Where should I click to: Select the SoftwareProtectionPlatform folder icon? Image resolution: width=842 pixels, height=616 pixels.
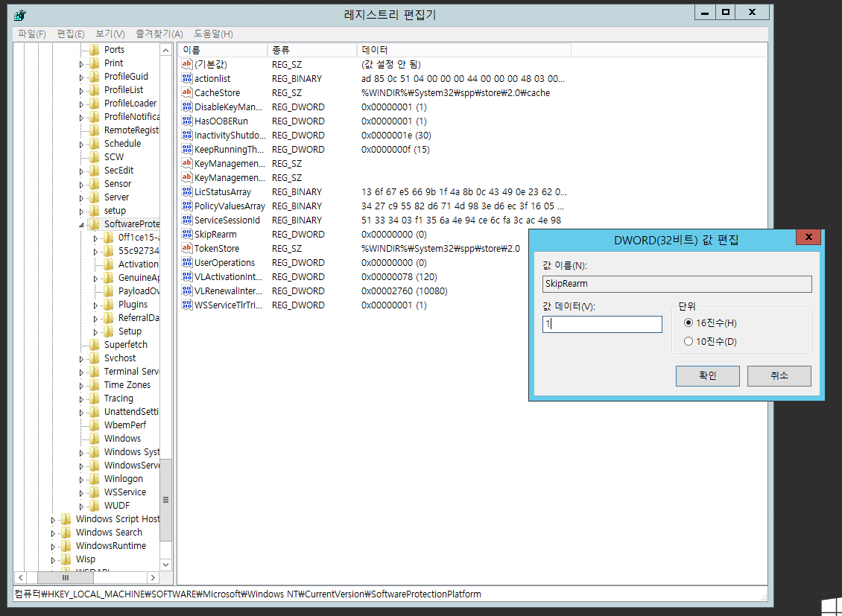point(94,224)
